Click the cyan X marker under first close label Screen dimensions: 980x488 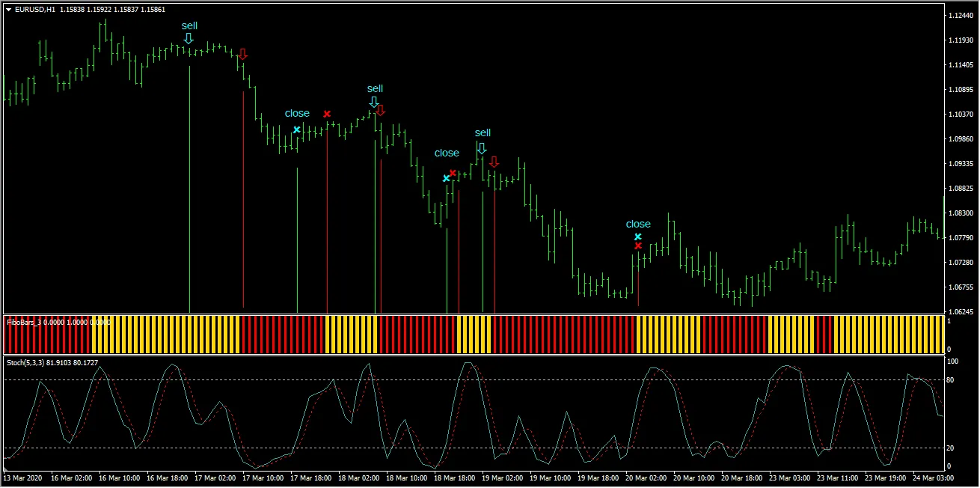tap(296, 129)
